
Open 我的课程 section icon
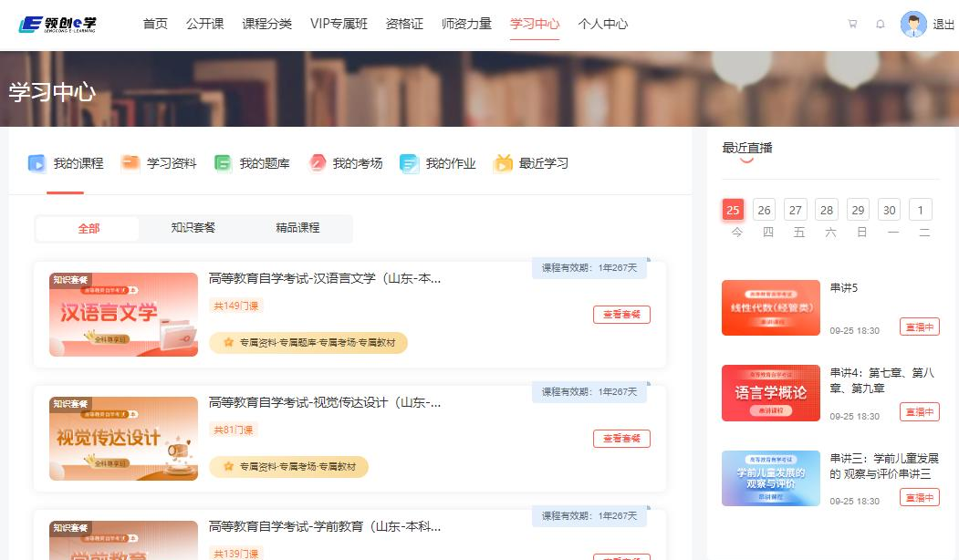(x=37, y=163)
